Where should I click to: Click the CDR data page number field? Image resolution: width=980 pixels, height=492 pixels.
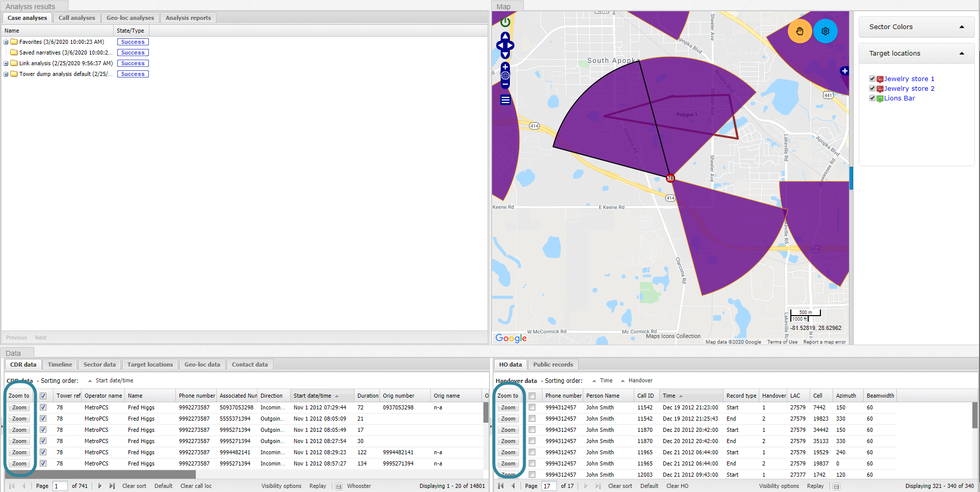click(60, 486)
